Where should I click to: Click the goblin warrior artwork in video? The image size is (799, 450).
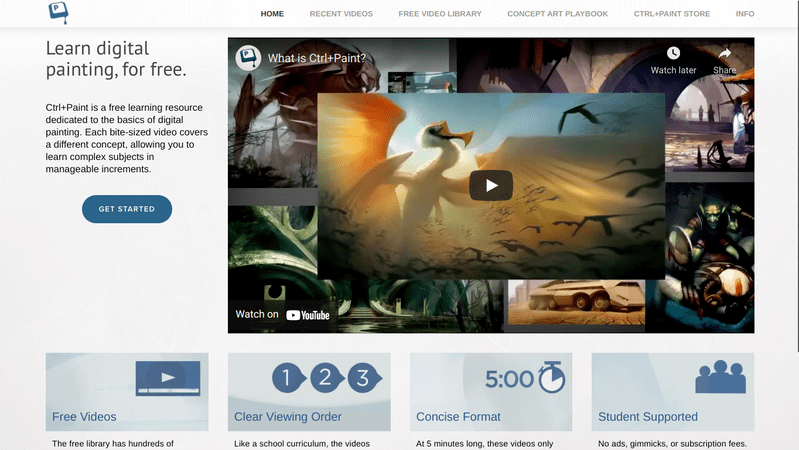(x=710, y=257)
